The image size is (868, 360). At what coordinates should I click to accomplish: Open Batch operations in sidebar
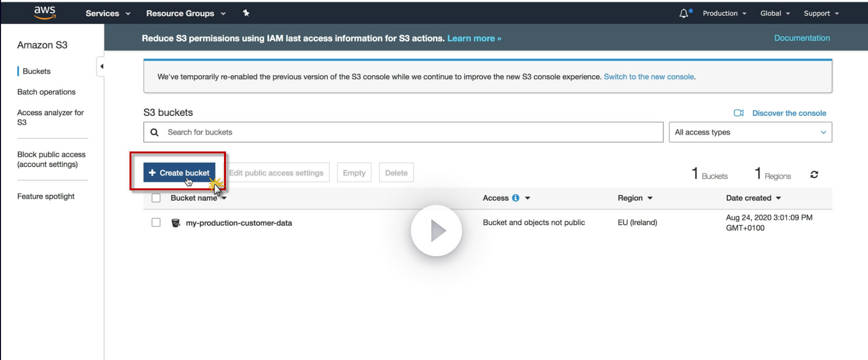coord(46,92)
